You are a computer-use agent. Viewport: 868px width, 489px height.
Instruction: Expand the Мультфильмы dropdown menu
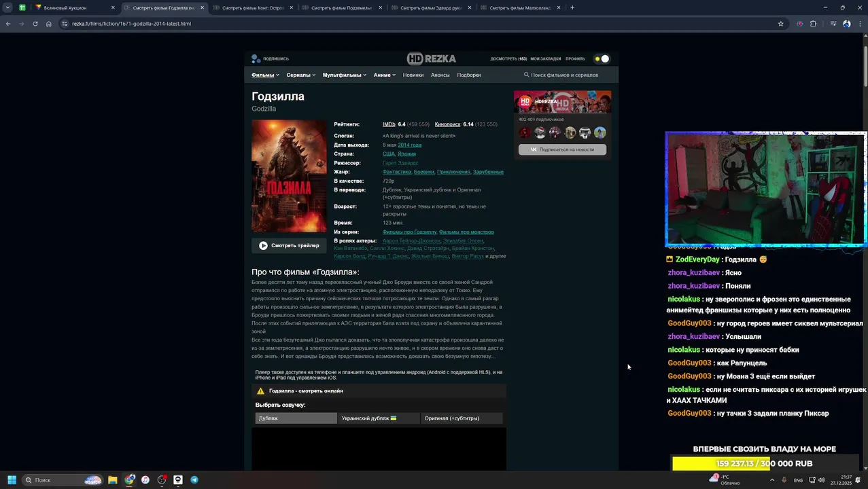tap(344, 75)
